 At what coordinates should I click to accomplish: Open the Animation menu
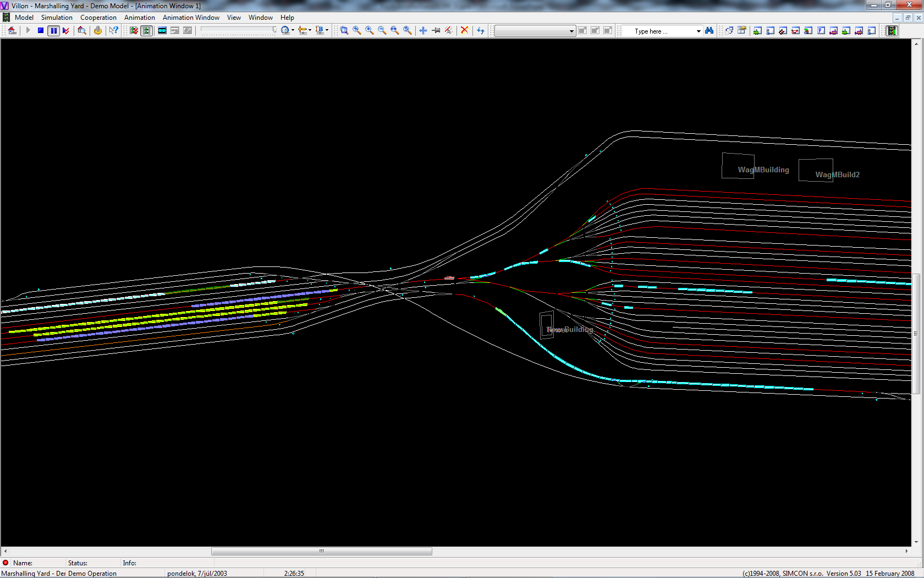pos(140,18)
